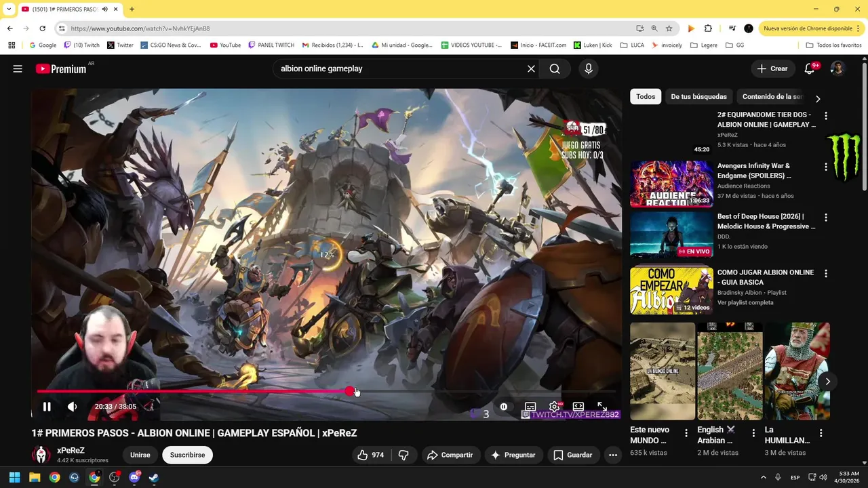
Task: Open the 'Todos los favoritos' folder
Action: pyautogui.click(x=833, y=45)
